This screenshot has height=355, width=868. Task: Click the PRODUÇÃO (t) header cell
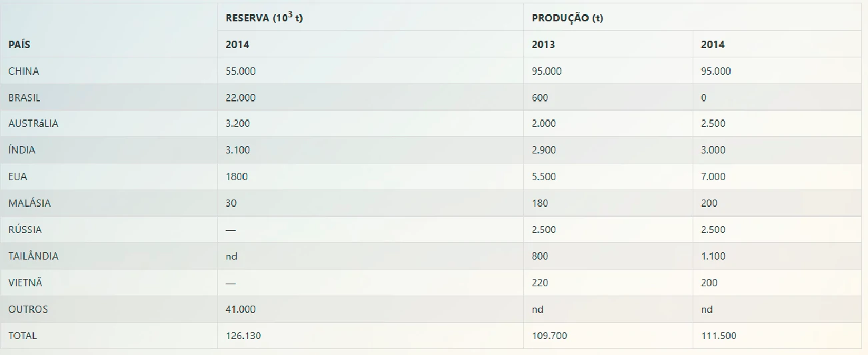click(x=567, y=18)
